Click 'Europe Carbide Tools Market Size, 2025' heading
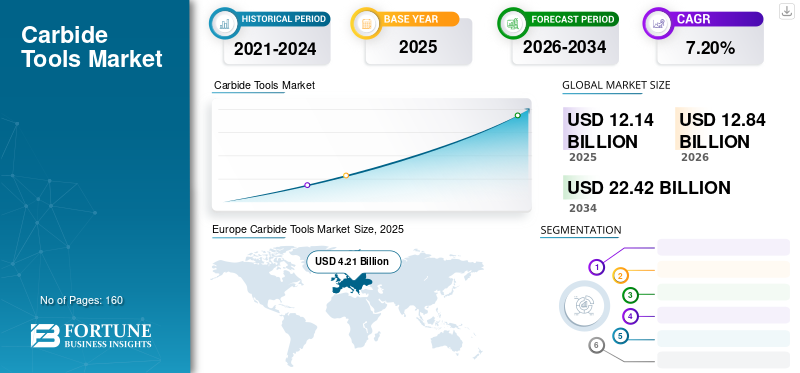 [308, 230]
